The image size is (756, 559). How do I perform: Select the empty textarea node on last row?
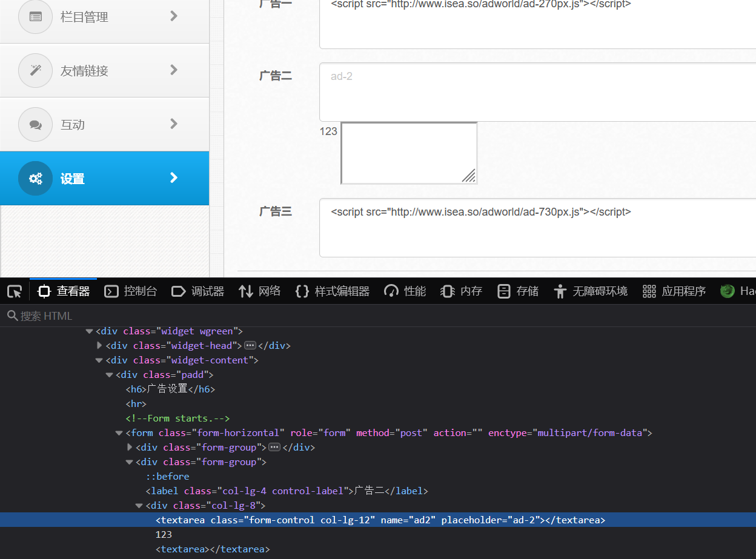213,549
